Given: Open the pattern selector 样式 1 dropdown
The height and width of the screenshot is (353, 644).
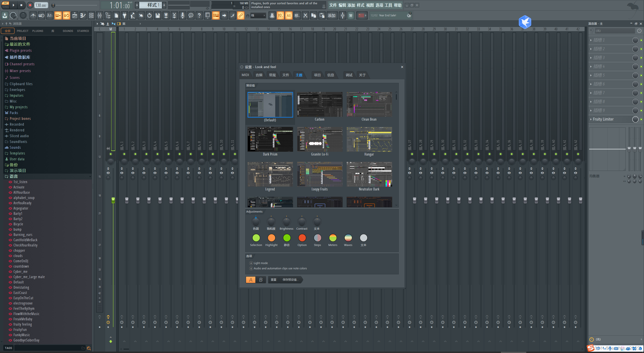Looking at the screenshot, I should tap(150, 5).
